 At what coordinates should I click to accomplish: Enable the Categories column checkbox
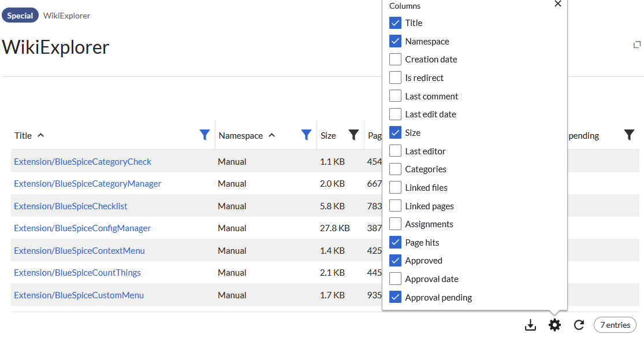click(x=395, y=169)
